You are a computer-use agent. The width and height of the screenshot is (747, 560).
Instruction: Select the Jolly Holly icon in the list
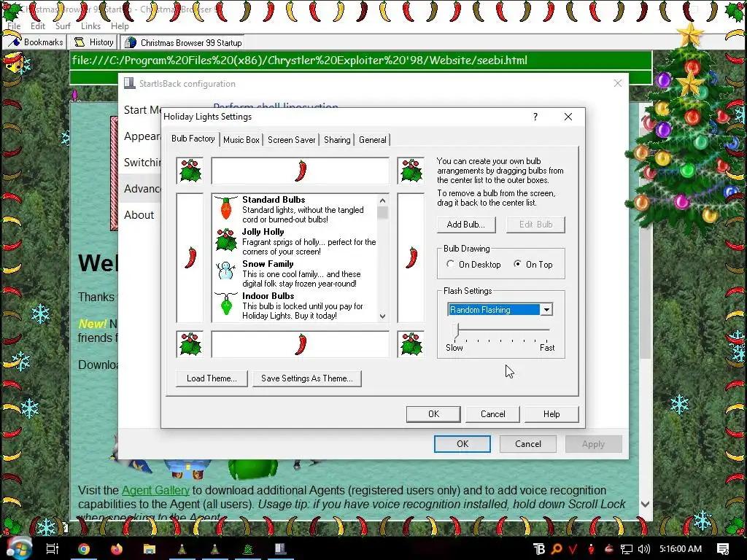(x=226, y=240)
